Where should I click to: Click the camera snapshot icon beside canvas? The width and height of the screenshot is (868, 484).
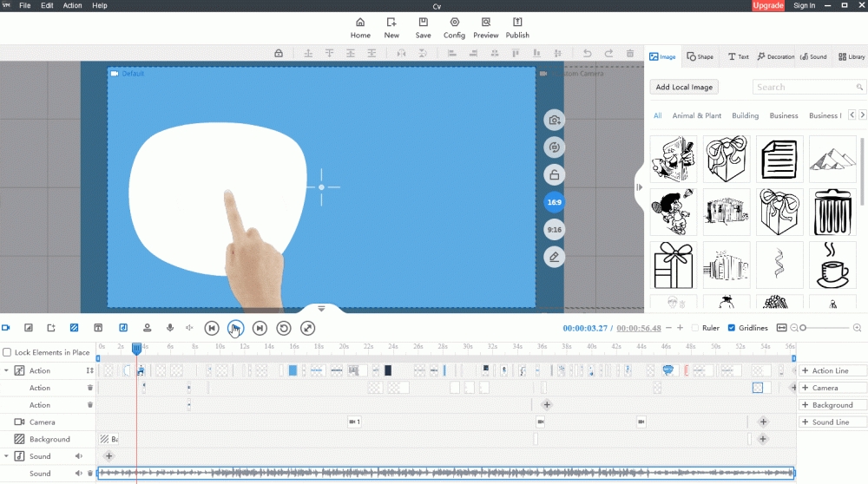[x=553, y=121]
